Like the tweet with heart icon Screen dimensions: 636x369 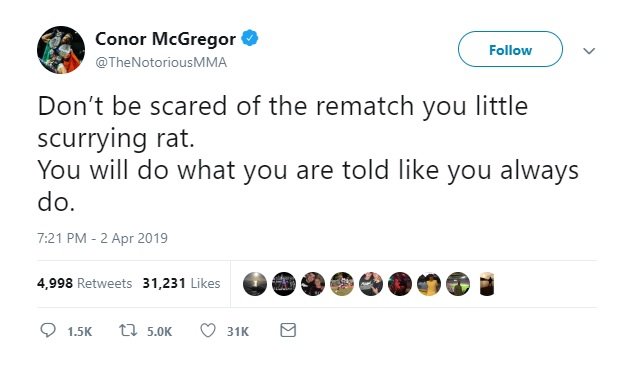pyautogui.click(x=208, y=330)
